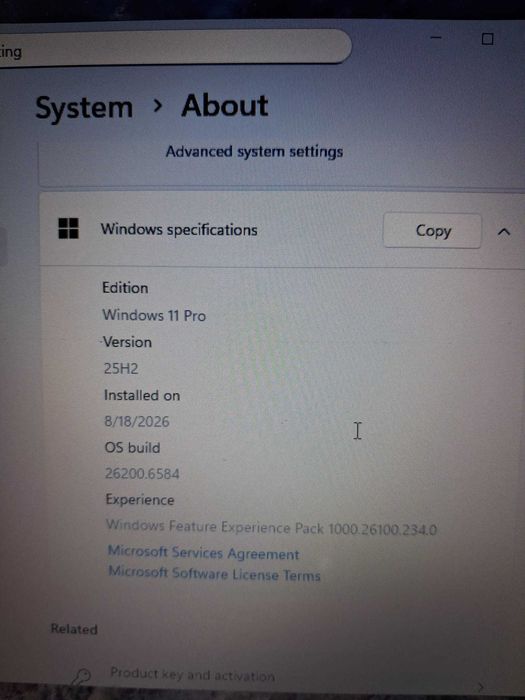525x700 pixels.
Task: Click the Windows 11 Pro edition text
Action: click(154, 315)
